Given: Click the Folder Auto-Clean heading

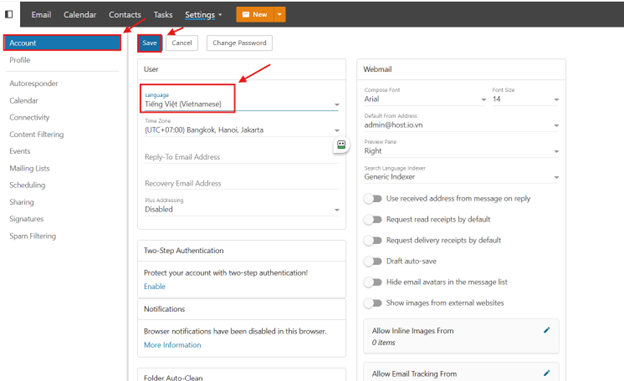Looking at the screenshot, I should pyautogui.click(x=173, y=377).
